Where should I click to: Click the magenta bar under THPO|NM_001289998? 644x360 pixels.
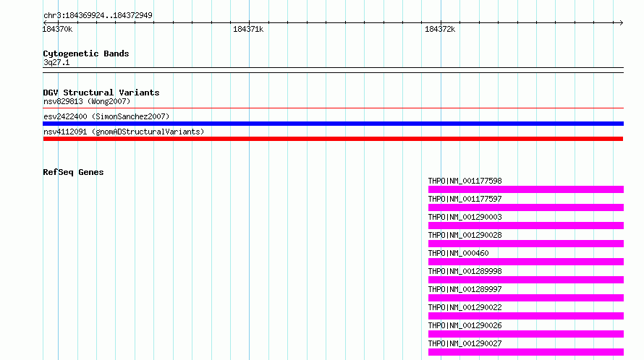pyautogui.click(x=526, y=280)
